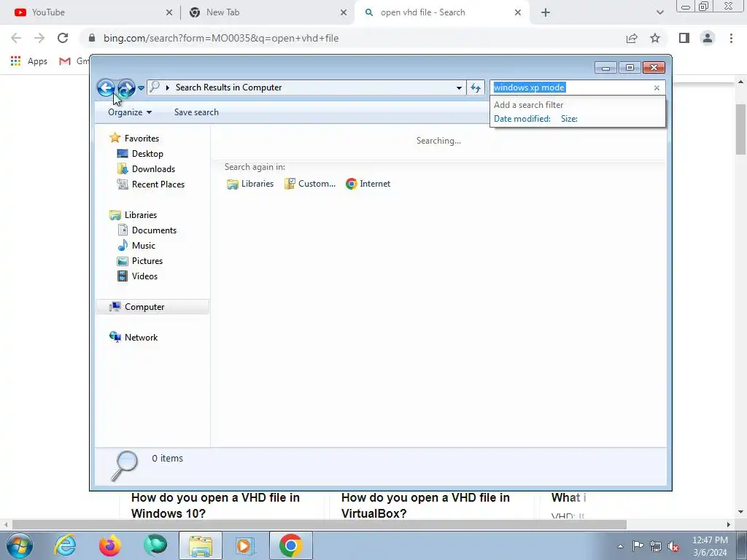The image size is (747, 560).
Task: Open Recent Places in Favorites
Action: point(158,184)
